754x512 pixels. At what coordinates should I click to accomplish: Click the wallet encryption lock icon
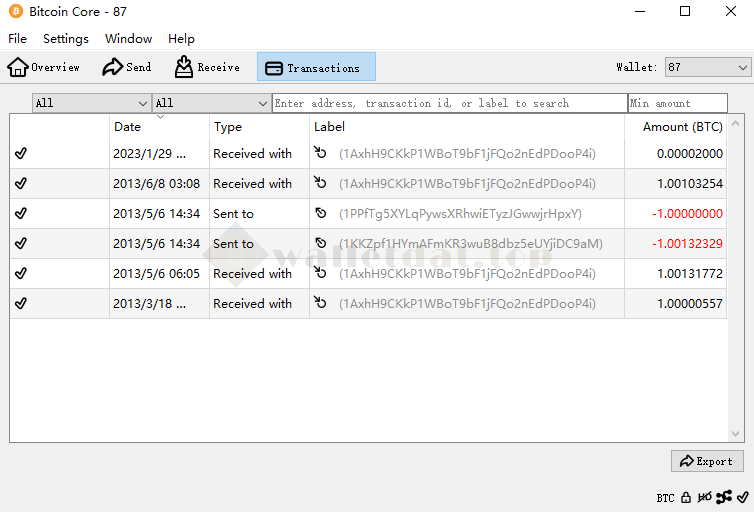click(686, 497)
